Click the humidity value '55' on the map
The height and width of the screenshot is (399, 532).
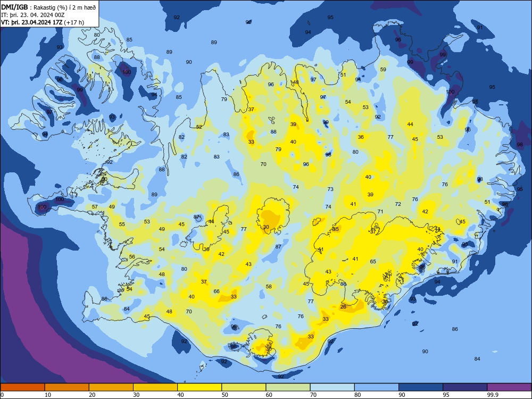122,225
